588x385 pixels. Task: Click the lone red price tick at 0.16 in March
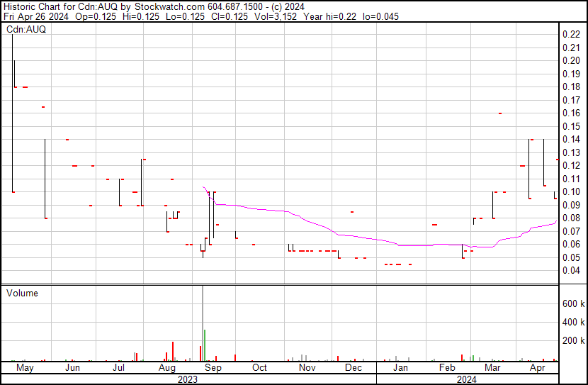pyautogui.click(x=500, y=113)
